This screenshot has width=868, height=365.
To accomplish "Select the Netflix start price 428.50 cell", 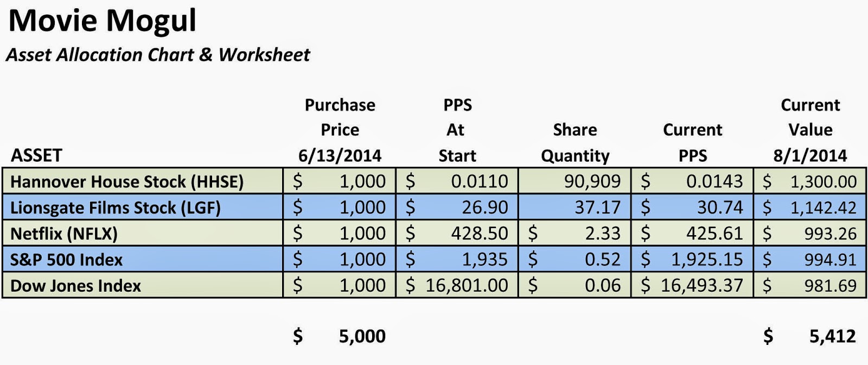I will 457,233.
